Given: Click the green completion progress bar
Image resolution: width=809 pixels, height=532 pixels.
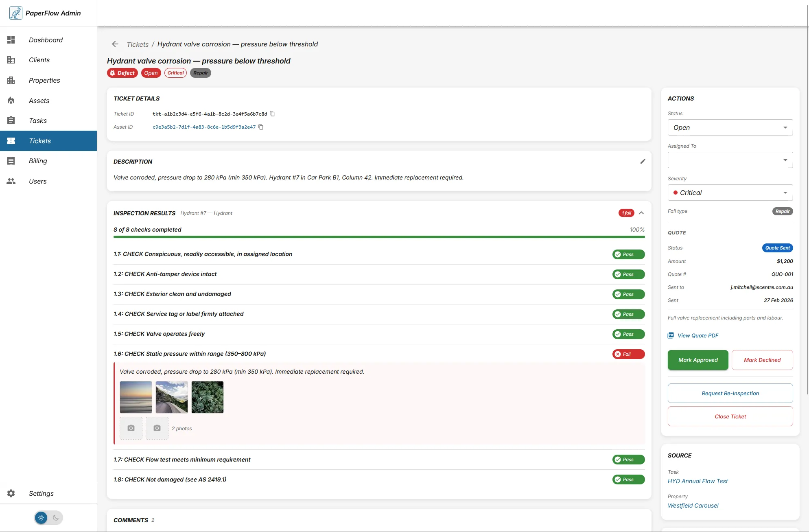Looking at the screenshot, I should [378, 236].
